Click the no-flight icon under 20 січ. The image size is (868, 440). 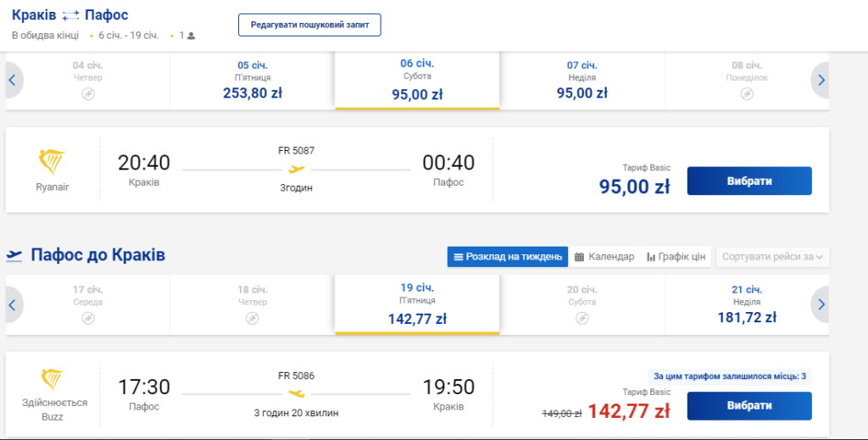click(581, 318)
